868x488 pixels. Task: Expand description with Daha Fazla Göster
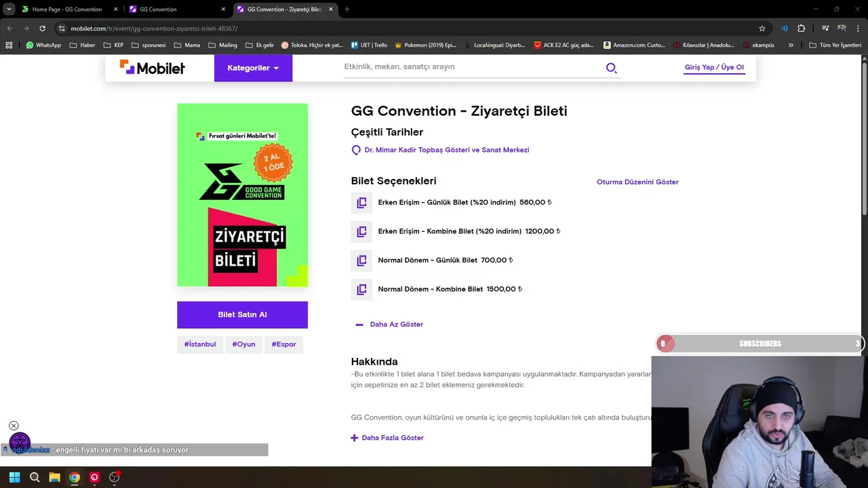coord(387,438)
